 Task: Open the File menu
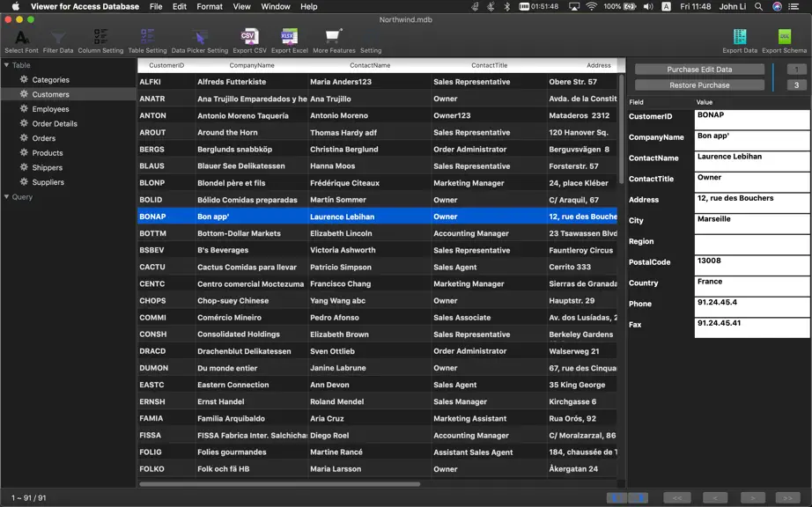pyautogui.click(x=156, y=6)
